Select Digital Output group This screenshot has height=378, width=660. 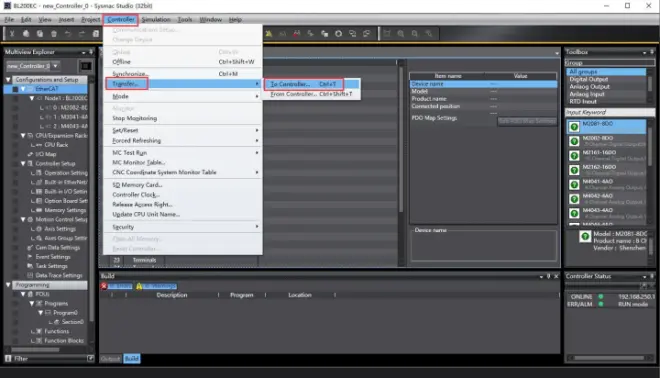pos(606,79)
